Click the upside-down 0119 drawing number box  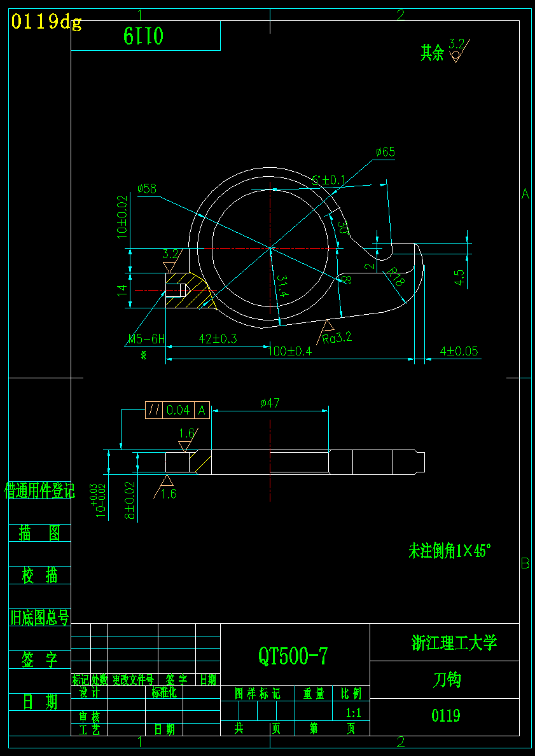coord(146,36)
